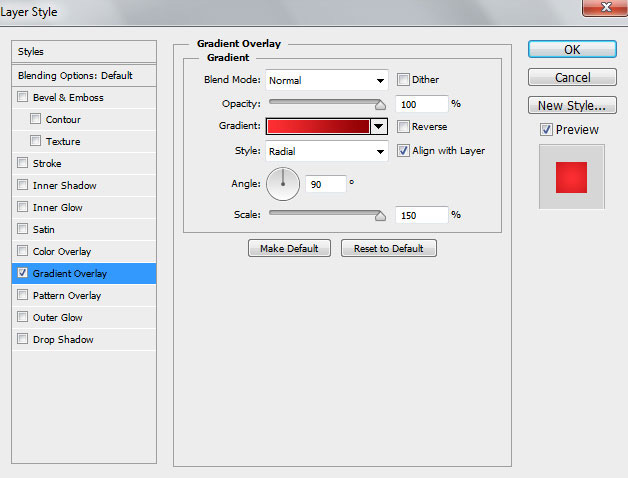Enable the Color Overlay checkbox

point(22,251)
